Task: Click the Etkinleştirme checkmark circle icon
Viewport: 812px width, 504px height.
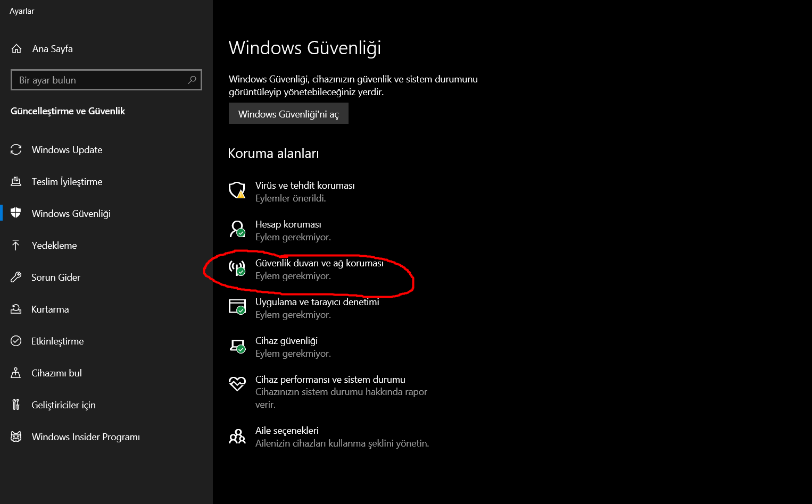Action: 16,341
